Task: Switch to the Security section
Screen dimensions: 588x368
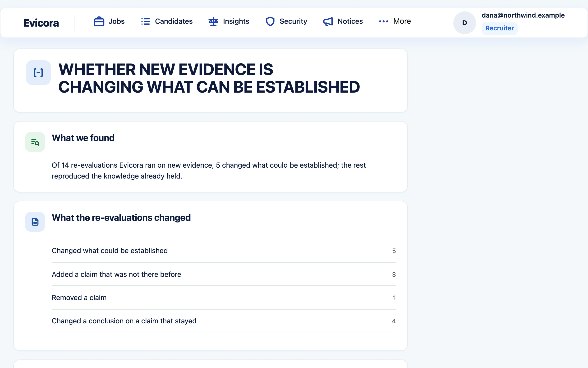Action: (286, 21)
